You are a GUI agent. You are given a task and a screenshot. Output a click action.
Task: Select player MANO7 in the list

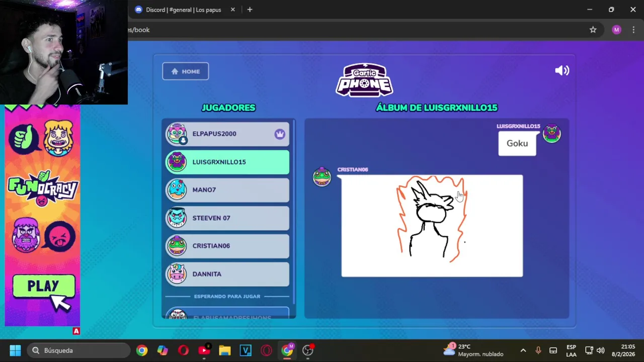pyautogui.click(x=228, y=190)
